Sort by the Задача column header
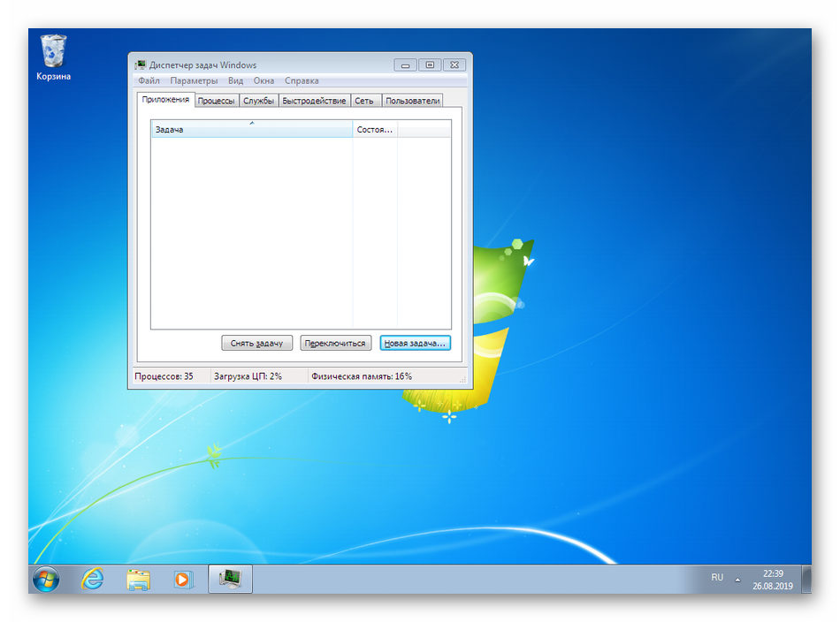The width and height of the screenshot is (840, 622). pyautogui.click(x=252, y=129)
